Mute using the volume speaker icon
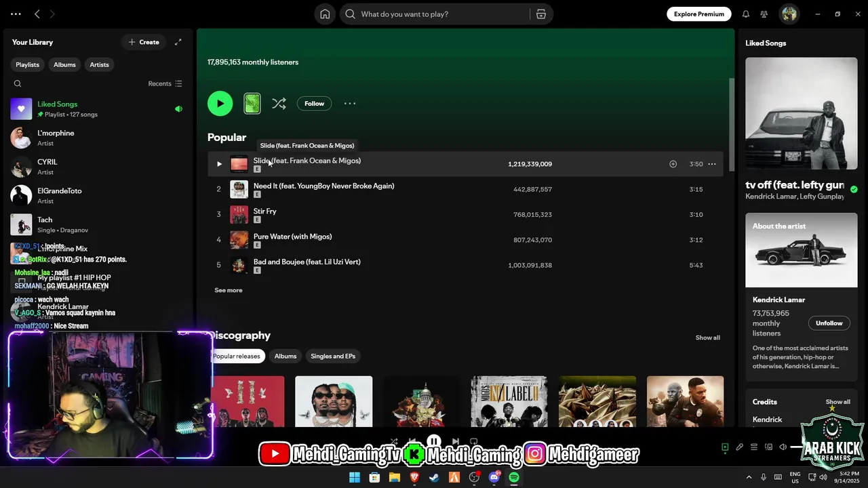 pos(783,447)
